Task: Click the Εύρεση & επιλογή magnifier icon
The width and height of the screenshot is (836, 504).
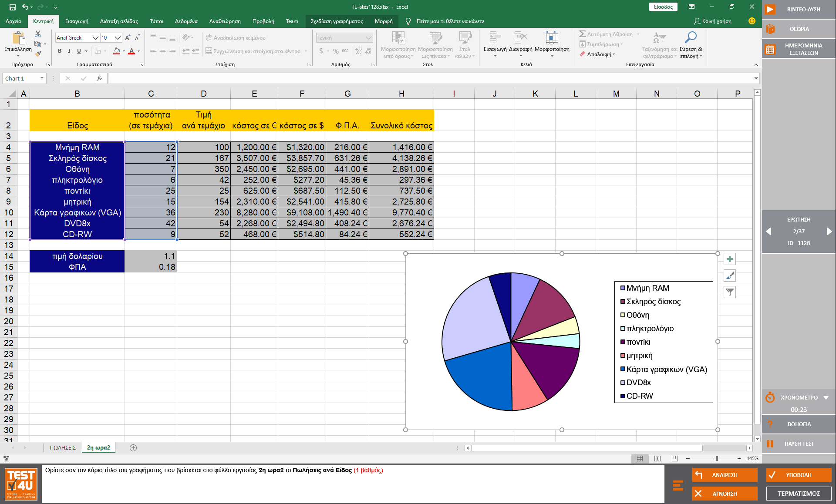Action: point(691,38)
